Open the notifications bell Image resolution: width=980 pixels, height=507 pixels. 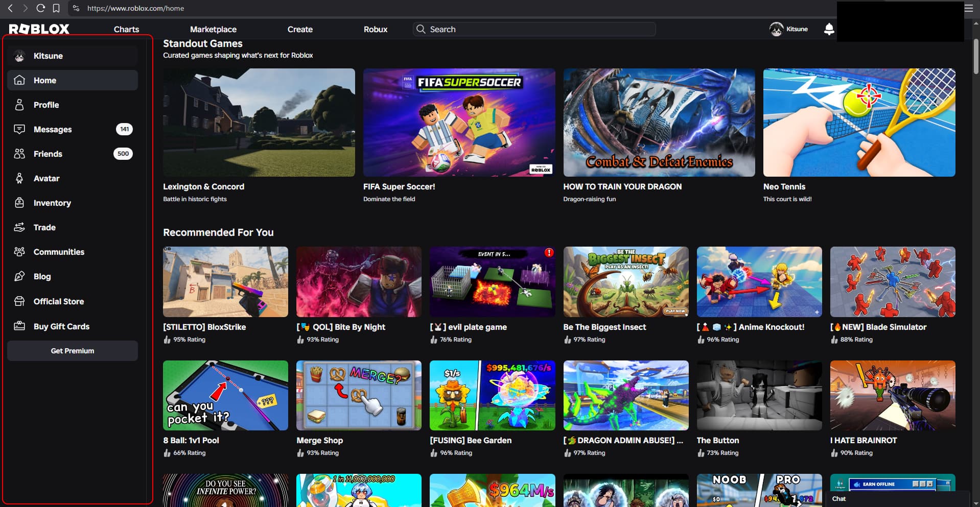click(829, 29)
